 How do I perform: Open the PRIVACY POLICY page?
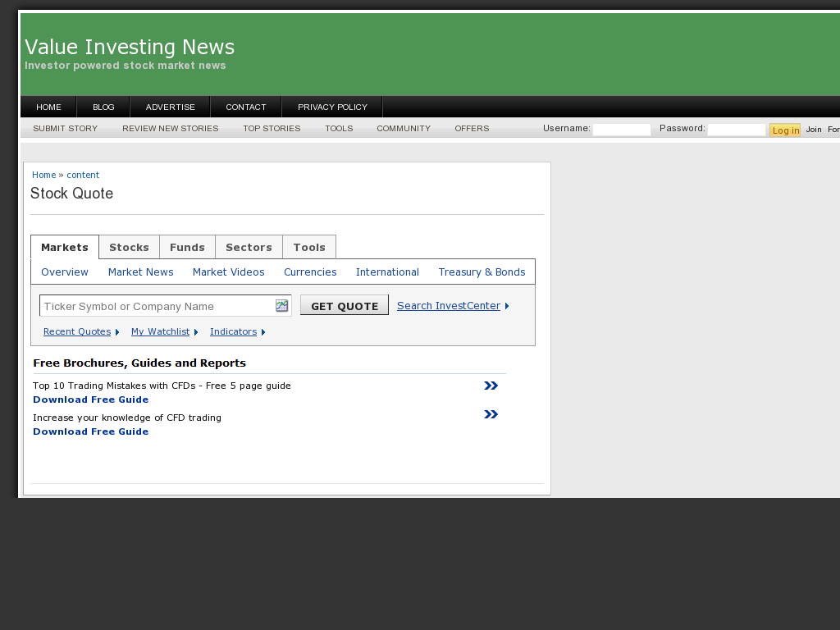(x=333, y=107)
